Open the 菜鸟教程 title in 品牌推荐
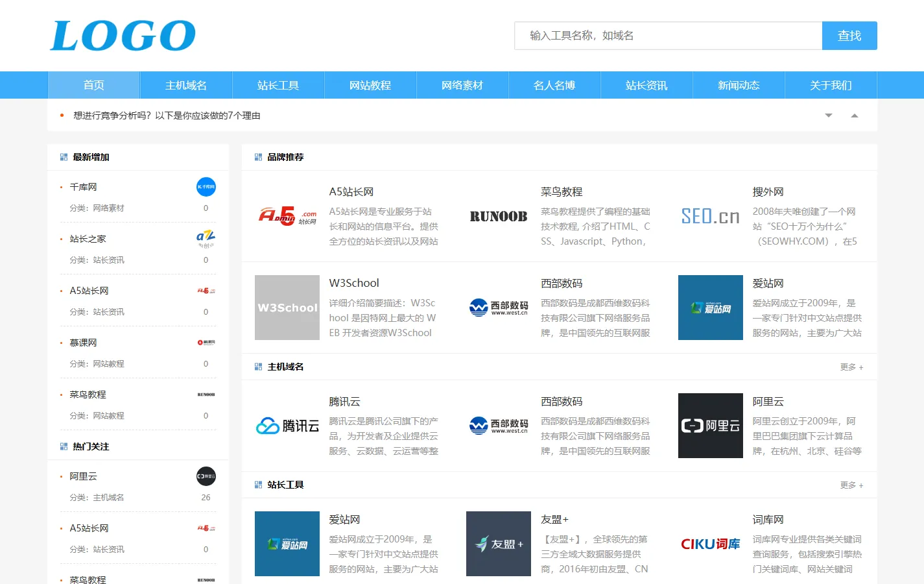This screenshot has width=924, height=584. pyautogui.click(x=562, y=192)
